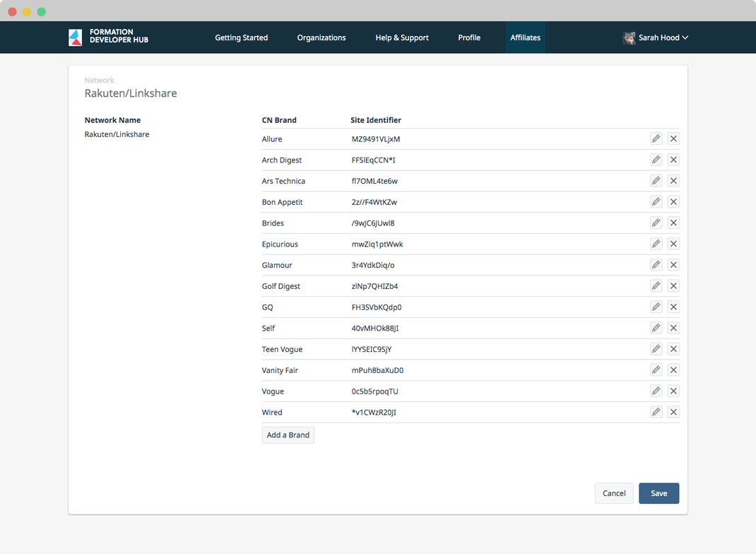The width and height of the screenshot is (756, 554).
Task: Edit the Self brand identifier
Action: [656, 328]
